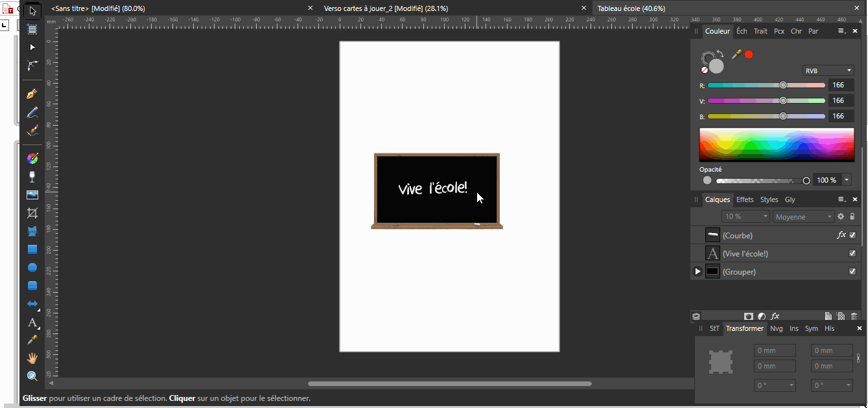Open the Moyenne blend mode dropdown
The height and width of the screenshot is (408, 868).
point(803,216)
